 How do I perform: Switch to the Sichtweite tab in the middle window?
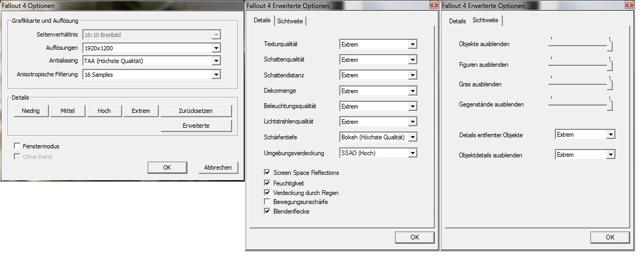290,21
